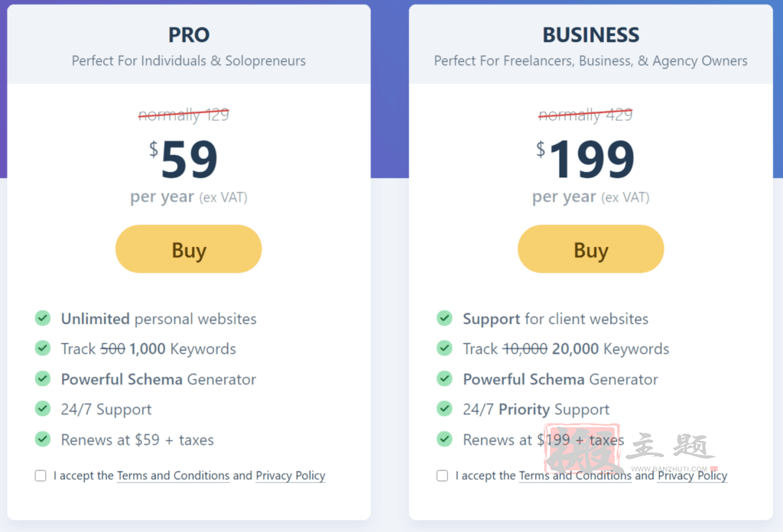
Task: Click checkmark beside Renews at $199 + taxes
Action: pos(444,439)
